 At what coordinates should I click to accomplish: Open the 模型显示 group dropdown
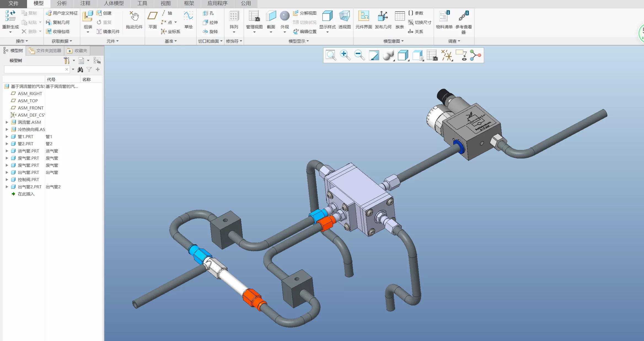click(299, 41)
